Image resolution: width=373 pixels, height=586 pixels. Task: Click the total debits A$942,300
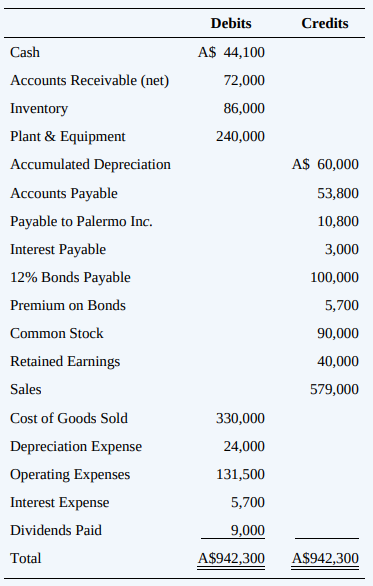231,558
